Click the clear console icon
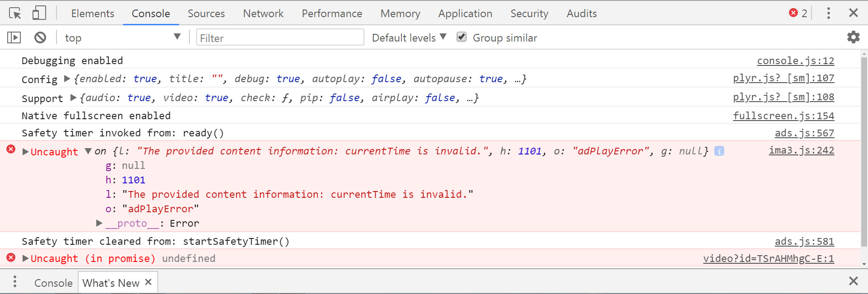Image resolution: width=868 pixels, height=294 pixels. 40,37
